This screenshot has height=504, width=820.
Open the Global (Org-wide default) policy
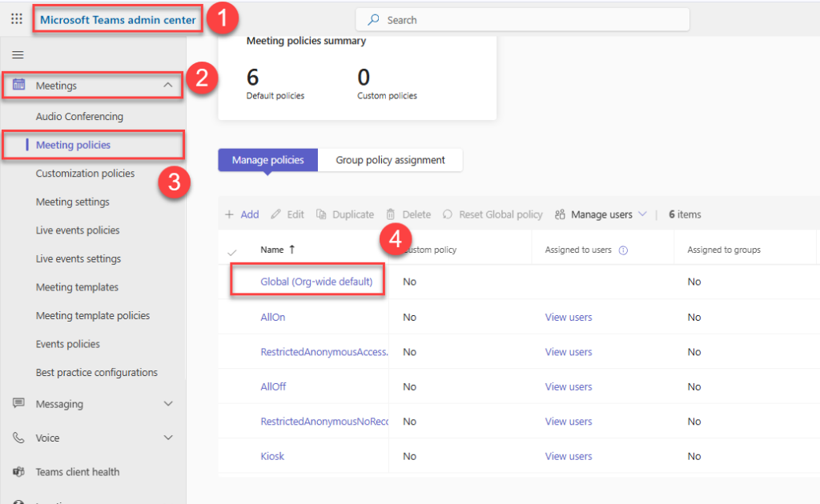click(316, 282)
